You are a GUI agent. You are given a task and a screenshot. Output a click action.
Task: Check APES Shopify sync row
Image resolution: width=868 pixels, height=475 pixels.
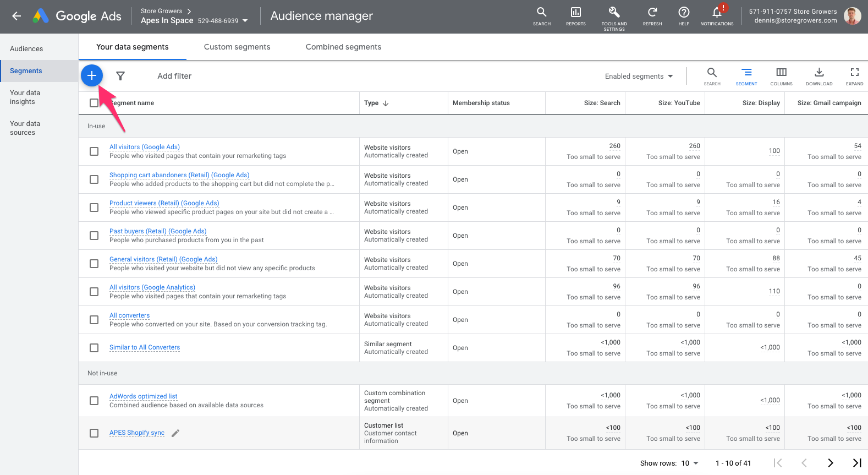click(x=94, y=433)
